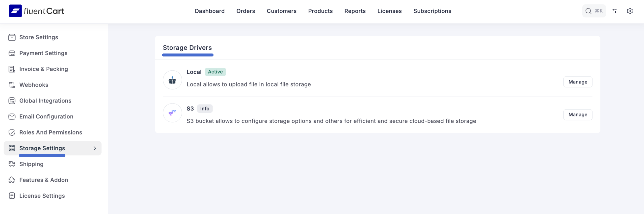Image resolution: width=644 pixels, height=214 pixels.
Task: Click the S3 bucket cubes icon
Action: [x=172, y=113]
